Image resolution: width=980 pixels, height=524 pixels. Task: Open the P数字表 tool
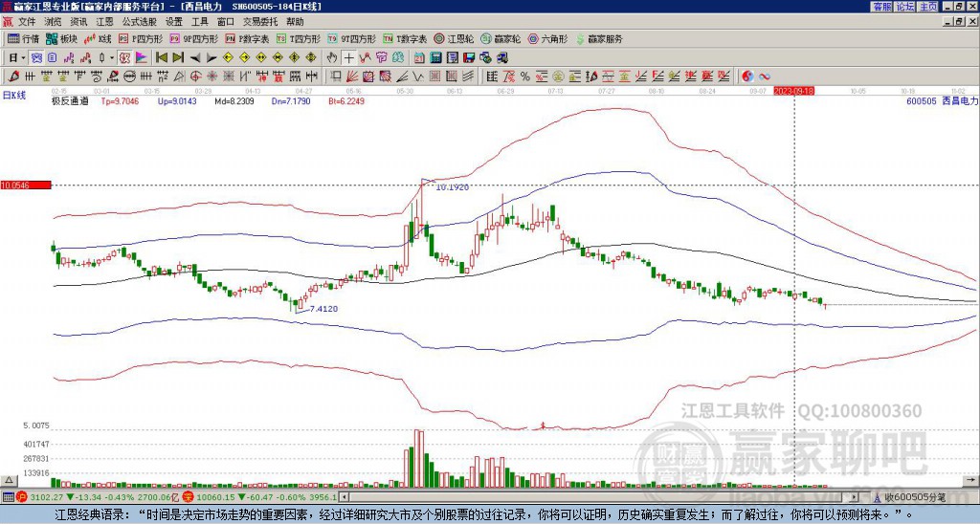pos(248,38)
